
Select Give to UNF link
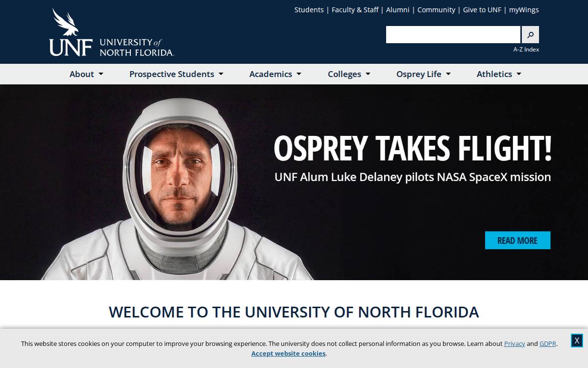click(482, 10)
